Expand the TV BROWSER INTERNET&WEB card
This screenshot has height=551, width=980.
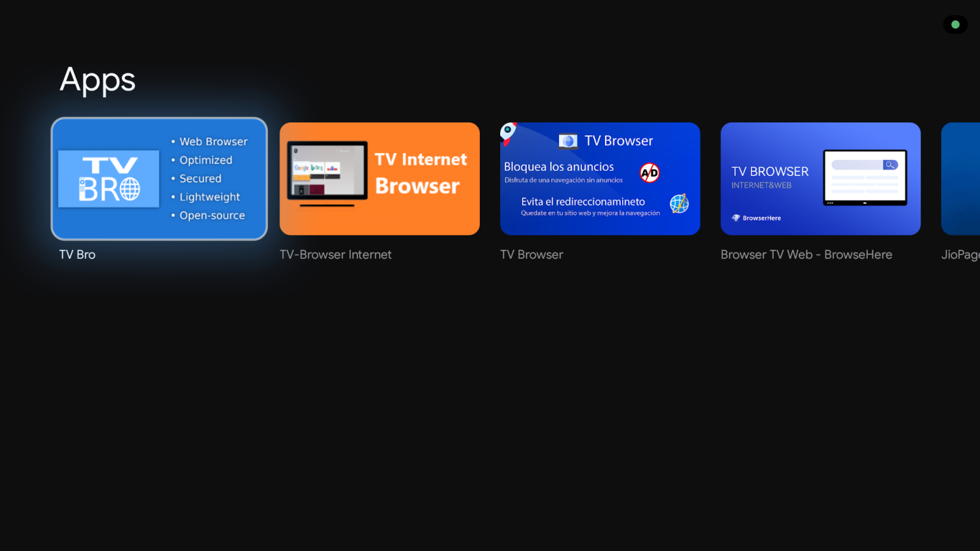pyautogui.click(x=820, y=179)
